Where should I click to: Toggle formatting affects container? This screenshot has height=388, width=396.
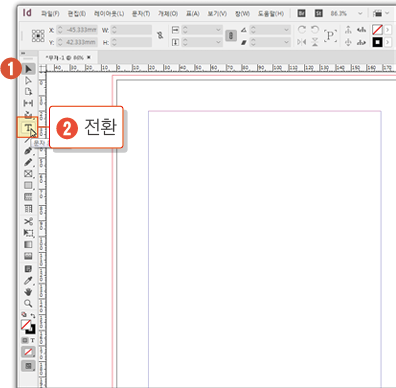coord(25,340)
